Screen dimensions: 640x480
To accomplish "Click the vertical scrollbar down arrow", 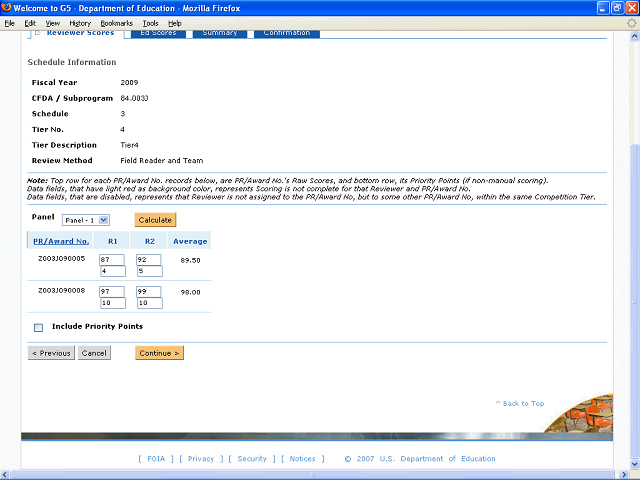I will 634,464.
